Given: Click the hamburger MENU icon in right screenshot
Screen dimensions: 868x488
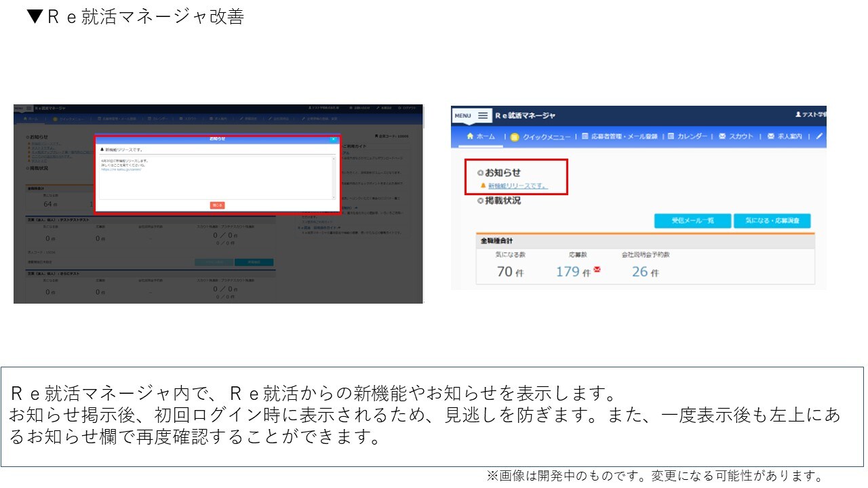Looking at the screenshot, I should coord(482,116).
